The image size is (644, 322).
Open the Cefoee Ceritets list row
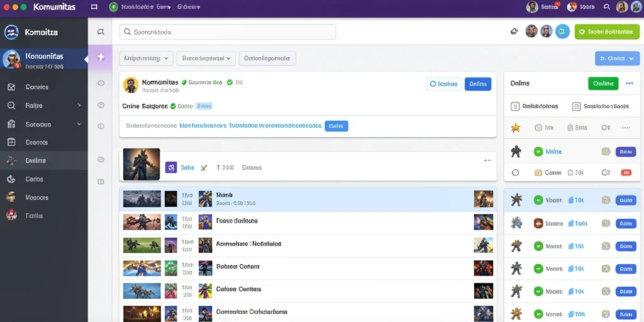tap(308, 291)
